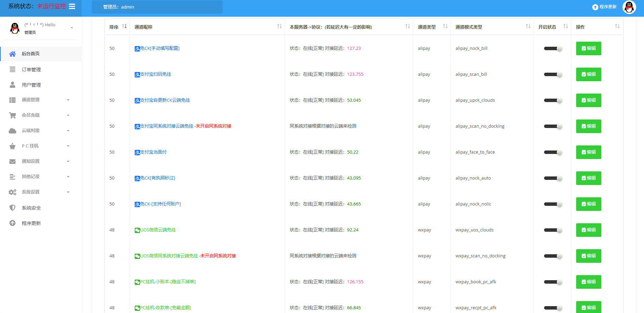Screen dimensions: 644x313
Task: Toggle status switch for alipay_scan_no_docking
Action: (x=553, y=126)
